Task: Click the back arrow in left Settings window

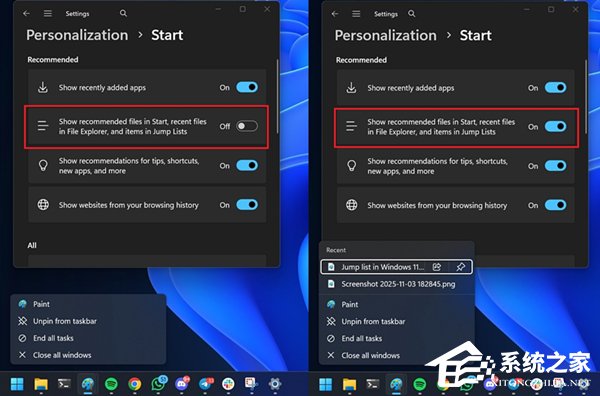Action: (x=26, y=13)
